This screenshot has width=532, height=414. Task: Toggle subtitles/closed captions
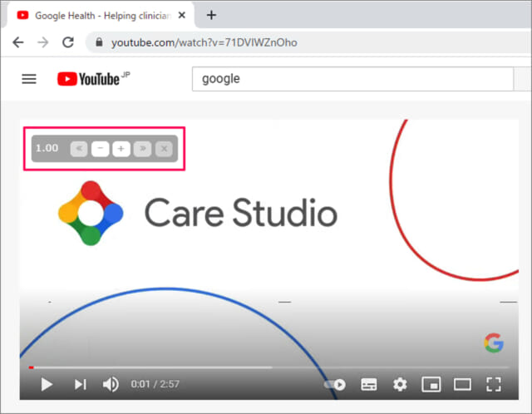pos(369,384)
